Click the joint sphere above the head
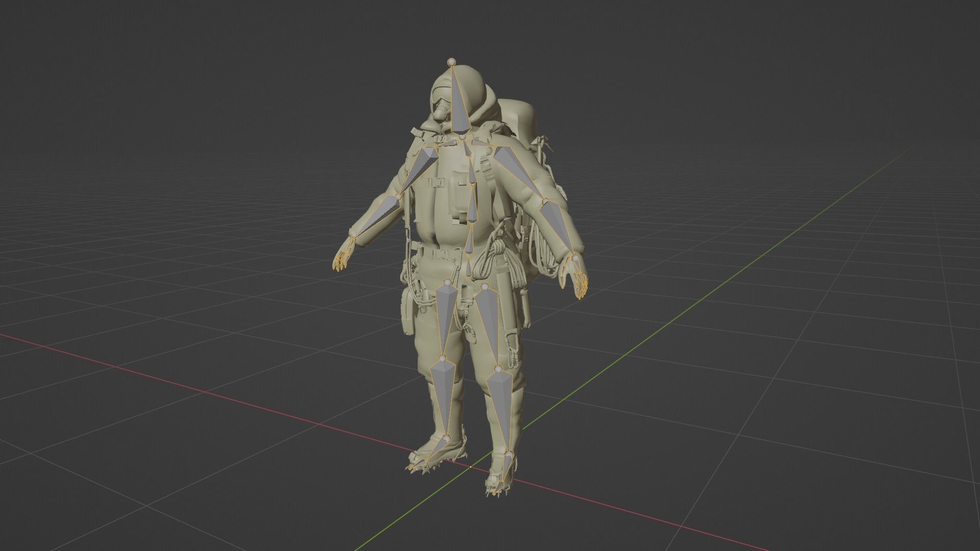This screenshot has height=551, width=980. [452, 62]
